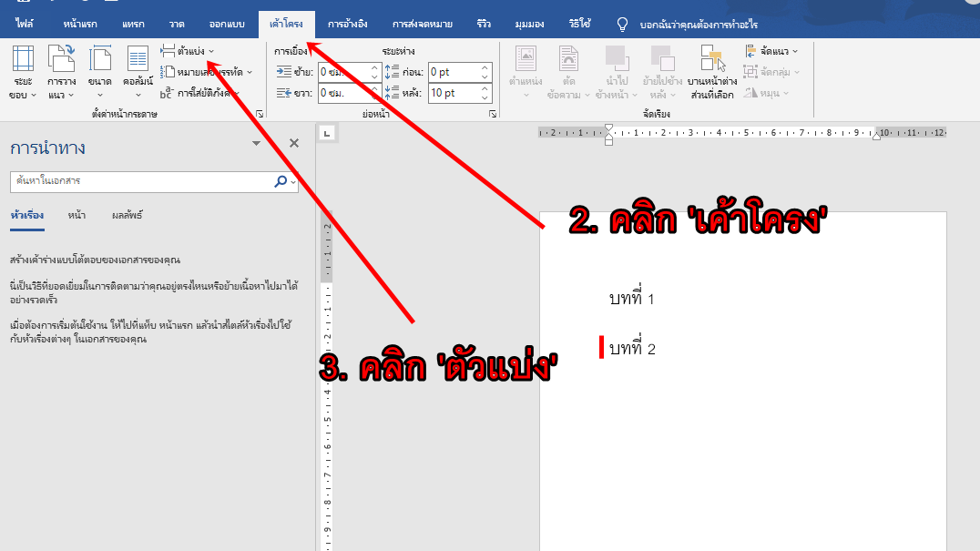Screen dimensions: 980x551
Task: Click the right indent marker on ruler
Action: [877, 136]
